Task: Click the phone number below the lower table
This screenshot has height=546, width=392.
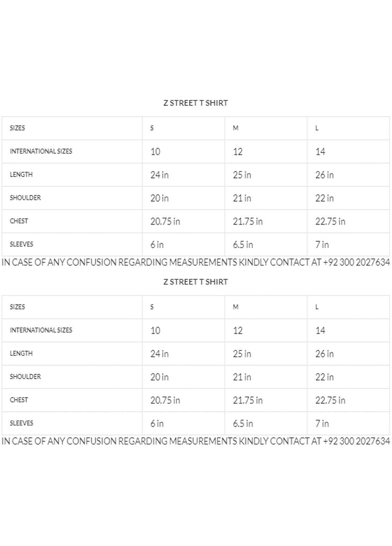Action: 356,441
